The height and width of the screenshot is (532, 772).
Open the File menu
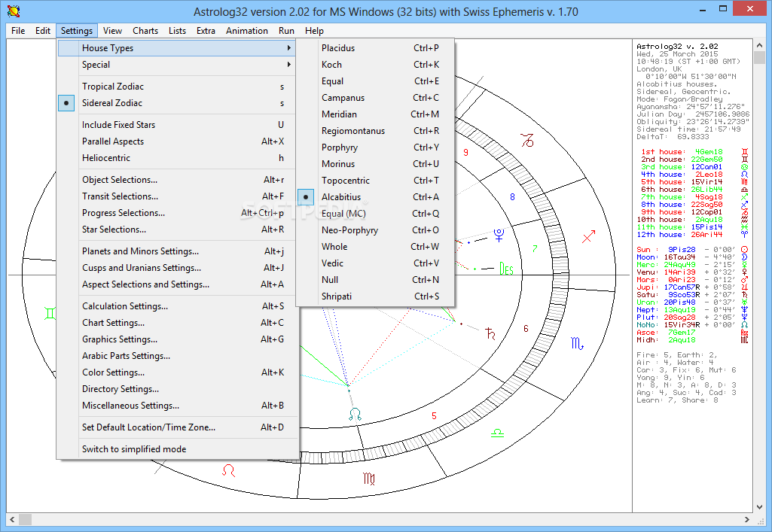(18, 31)
